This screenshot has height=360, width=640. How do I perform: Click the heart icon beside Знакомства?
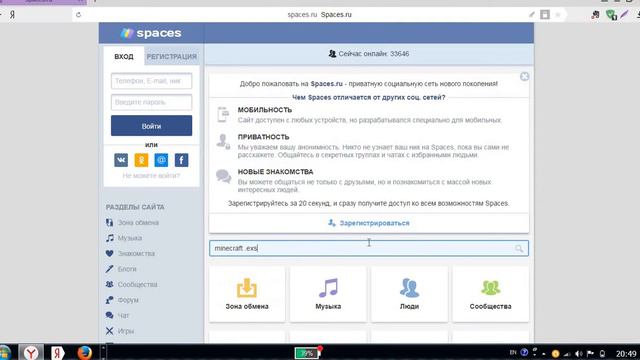click(109, 253)
